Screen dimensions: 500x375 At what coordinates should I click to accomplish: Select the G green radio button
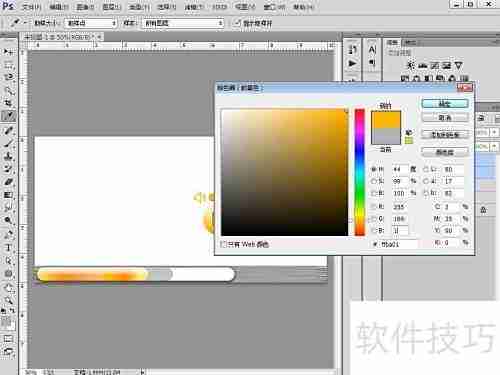tap(374, 219)
